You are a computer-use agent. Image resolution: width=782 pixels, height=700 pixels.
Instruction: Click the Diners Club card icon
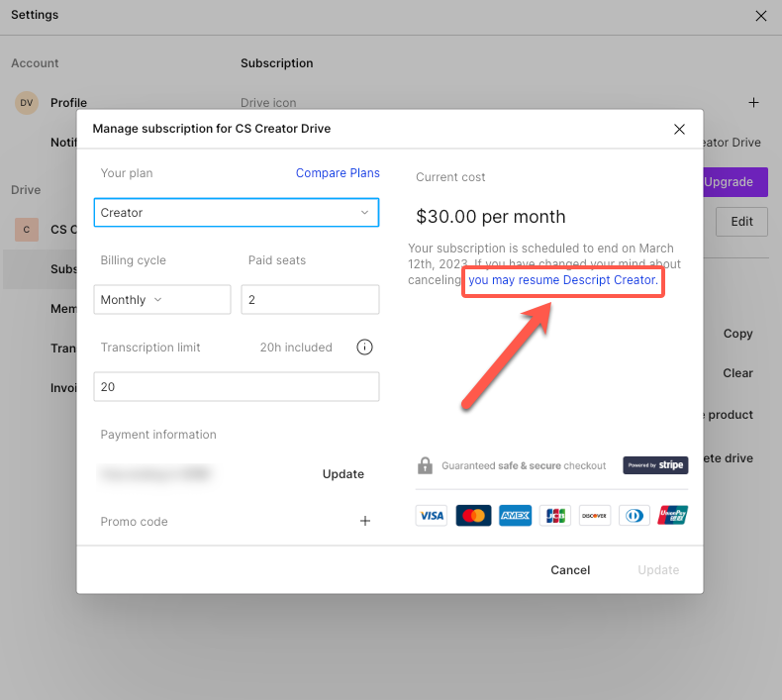[x=635, y=516]
